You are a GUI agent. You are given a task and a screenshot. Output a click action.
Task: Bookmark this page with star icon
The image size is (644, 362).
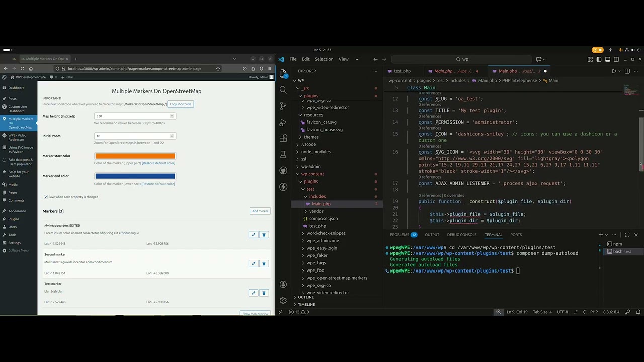click(218, 69)
